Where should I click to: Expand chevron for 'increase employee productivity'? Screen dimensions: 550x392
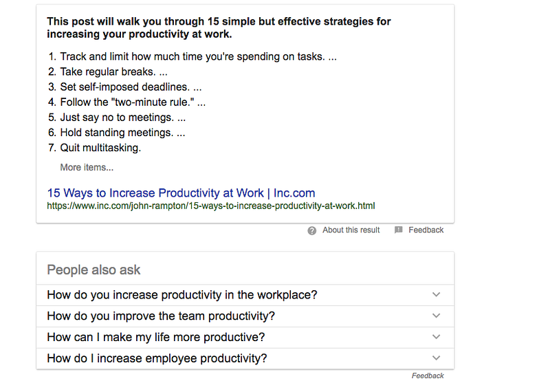(x=436, y=358)
